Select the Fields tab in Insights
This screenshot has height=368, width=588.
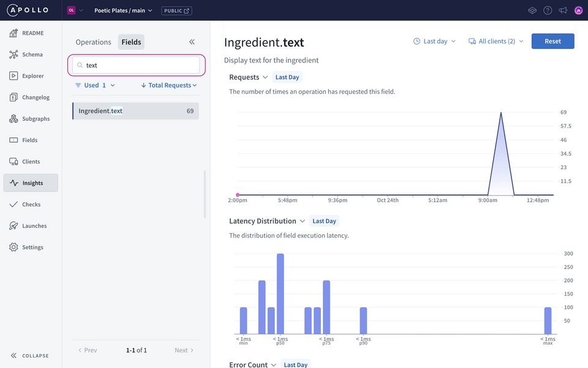coord(131,42)
